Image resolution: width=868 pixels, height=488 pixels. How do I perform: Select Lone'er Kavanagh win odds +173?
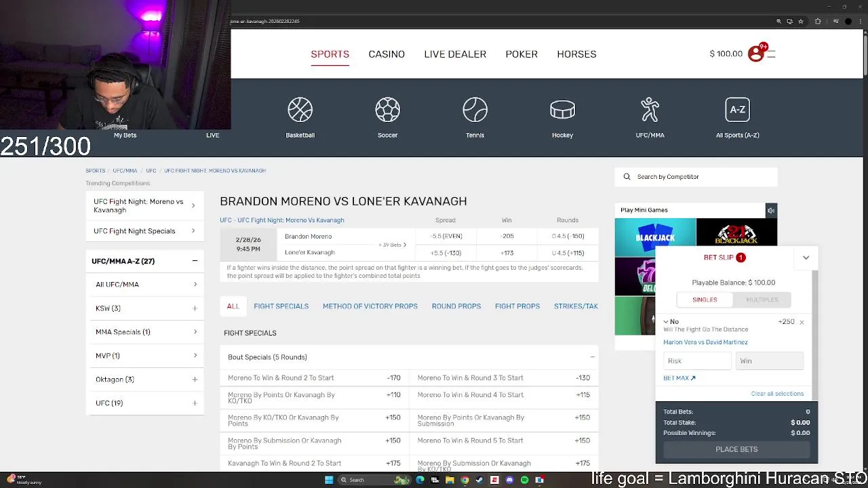tap(507, 253)
